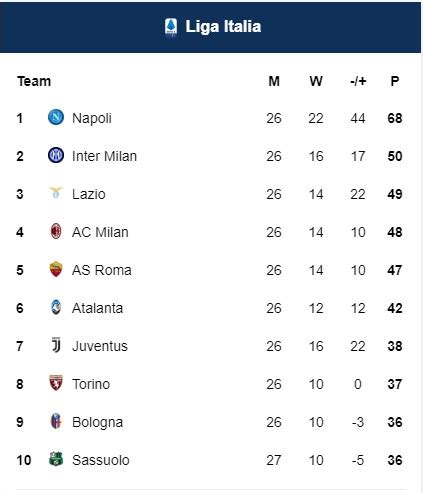This screenshot has width=423, height=493.
Task: Click the AS Roma club crest
Action: pyautogui.click(x=56, y=269)
